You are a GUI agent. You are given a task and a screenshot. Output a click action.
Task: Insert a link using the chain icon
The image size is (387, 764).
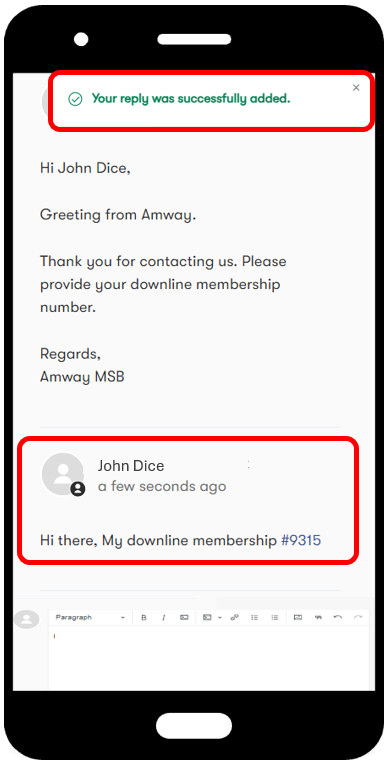click(234, 617)
